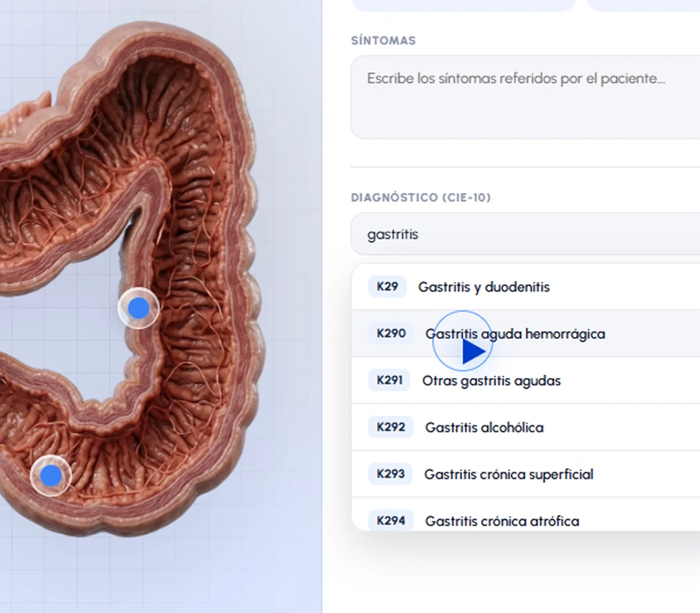Select the upper blue hotspot on intestine
700x613 pixels.
tap(138, 308)
